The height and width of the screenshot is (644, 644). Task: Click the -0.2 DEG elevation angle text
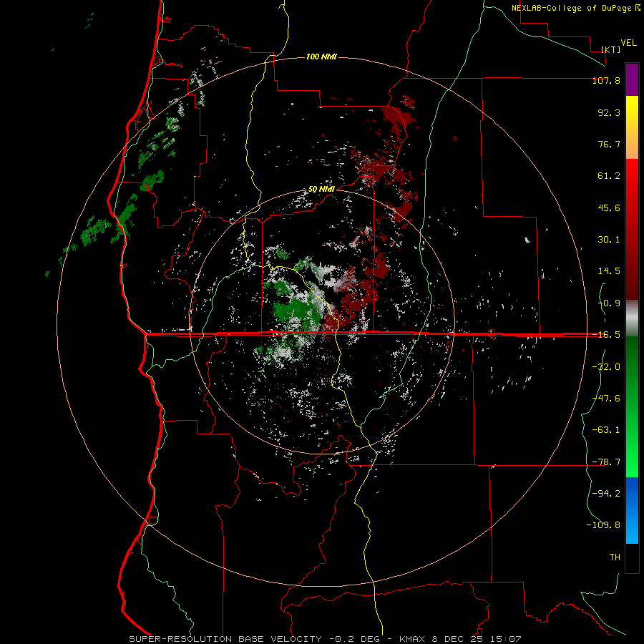pos(356,639)
